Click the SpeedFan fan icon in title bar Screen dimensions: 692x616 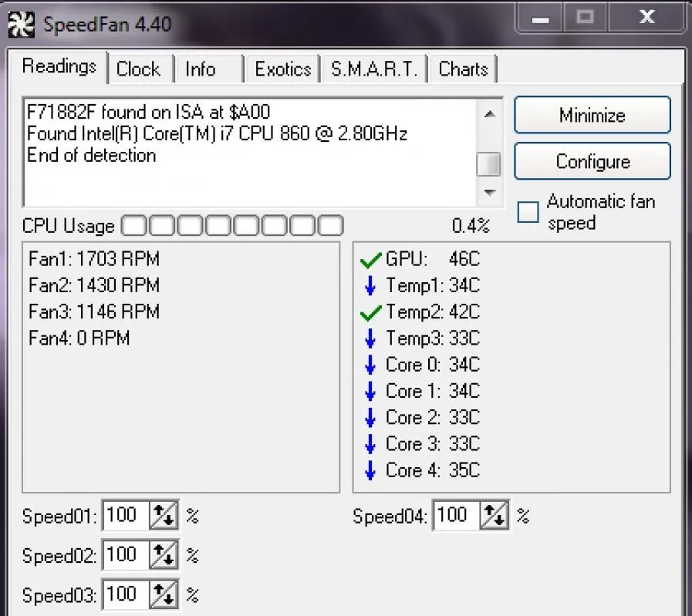click(x=22, y=25)
